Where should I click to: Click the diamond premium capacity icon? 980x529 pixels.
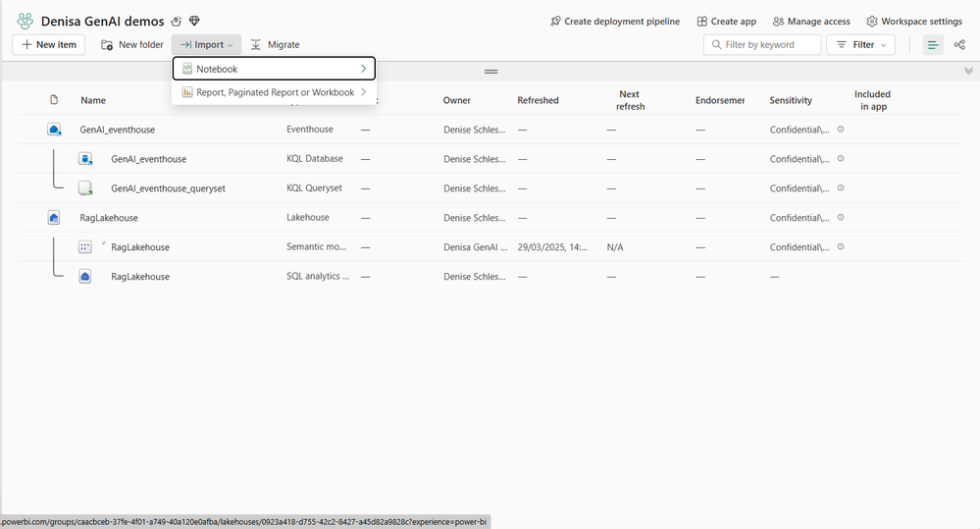(194, 22)
